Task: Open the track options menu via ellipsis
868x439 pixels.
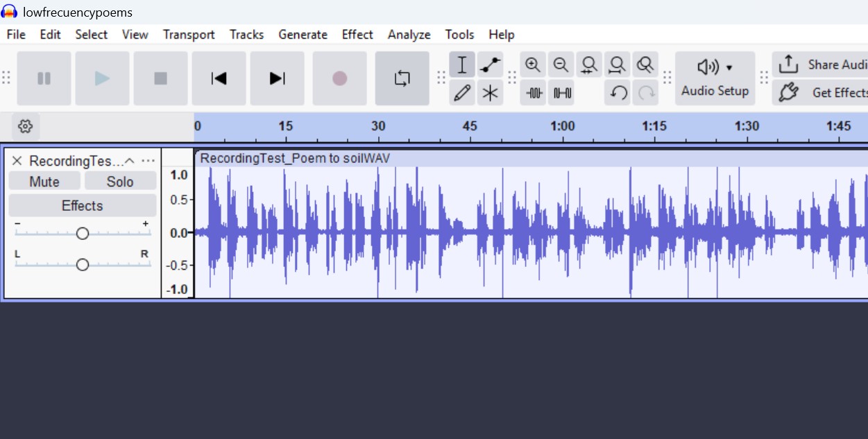Action: click(148, 160)
